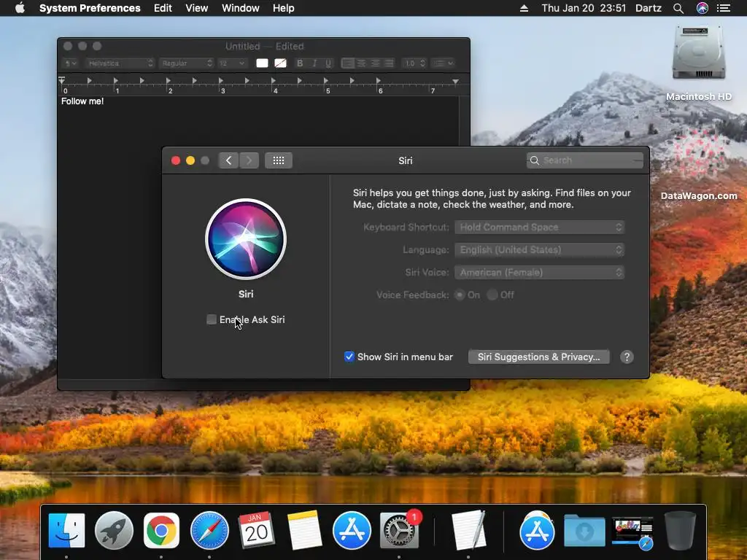Open TextEdit list bullets dropdown
The image size is (747, 560).
coord(443,63)
